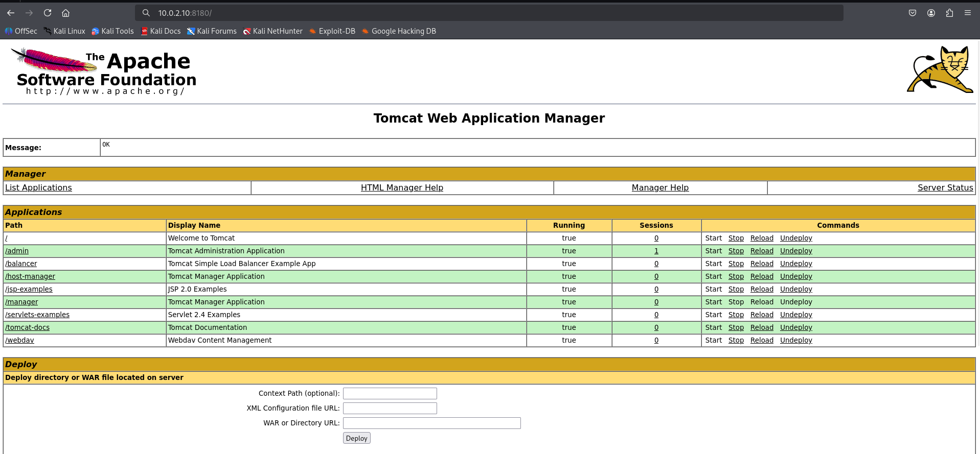Undeploy the /balancer application
980x454 pixels.
(796, 264)
